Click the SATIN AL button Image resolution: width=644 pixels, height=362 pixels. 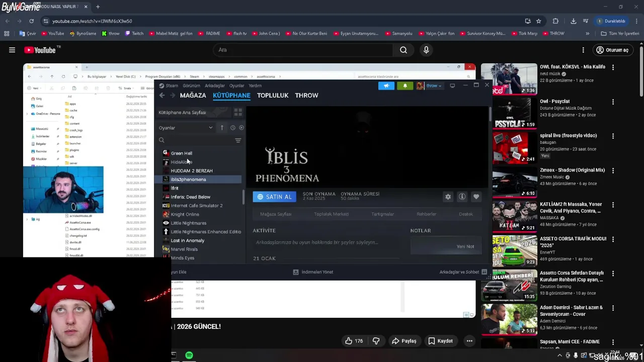(274, 197)
